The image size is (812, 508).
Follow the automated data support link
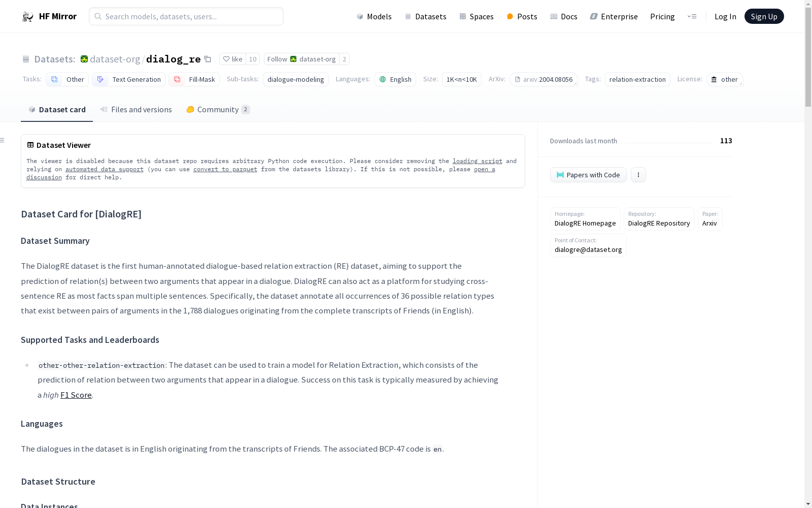105,169
